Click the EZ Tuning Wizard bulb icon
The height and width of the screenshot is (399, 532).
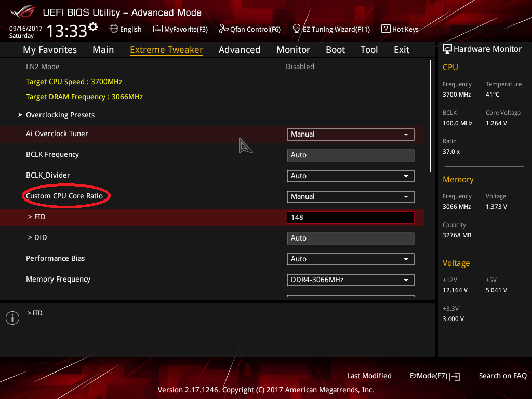point(296,29)
